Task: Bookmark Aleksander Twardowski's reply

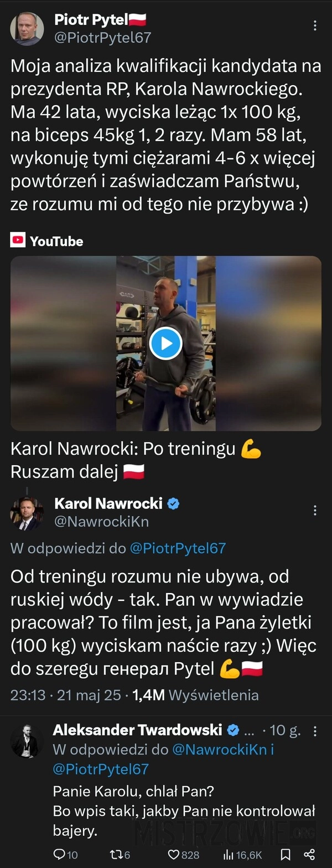Action: [x=286, y=855]
